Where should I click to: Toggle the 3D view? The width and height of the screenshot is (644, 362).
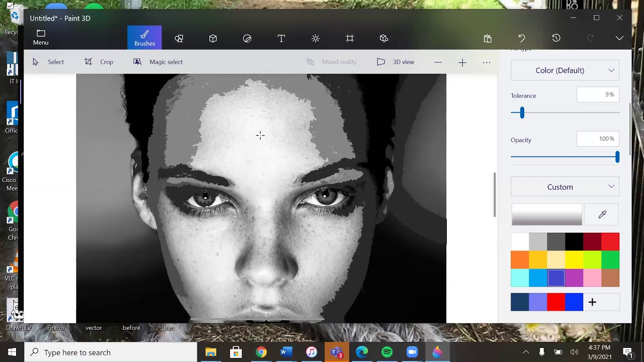395,62
